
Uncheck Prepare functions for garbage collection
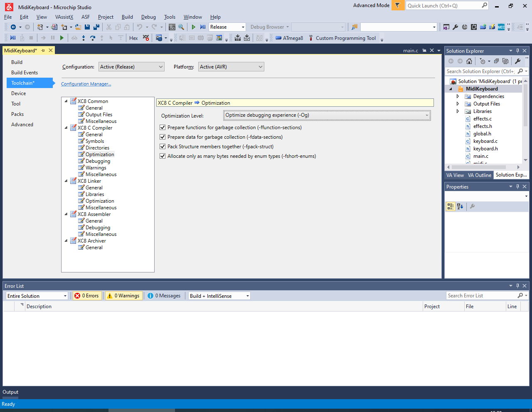pyautogui.click(x=163, y=128)
